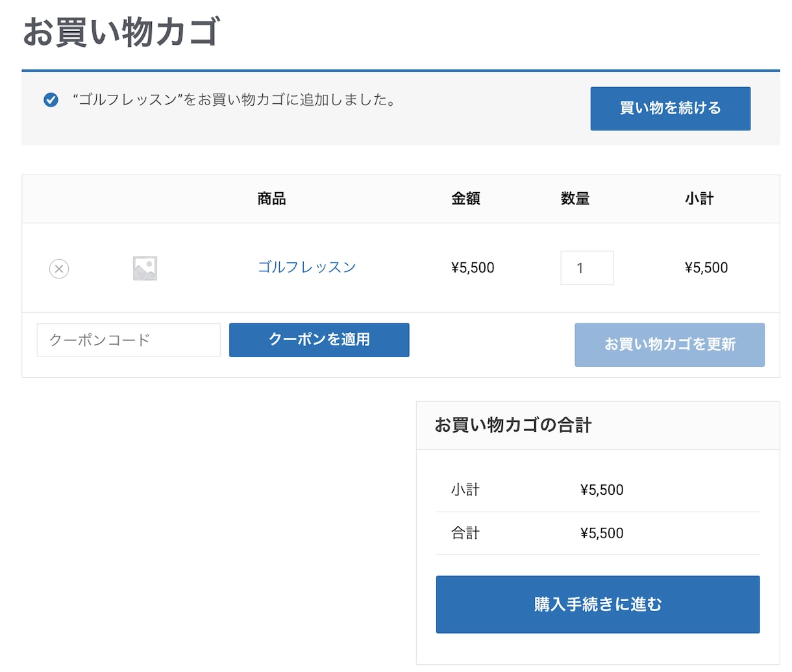Click the blue checkmark success icon
The height and width of the screenshot is (672, 792).
[51, 100]
